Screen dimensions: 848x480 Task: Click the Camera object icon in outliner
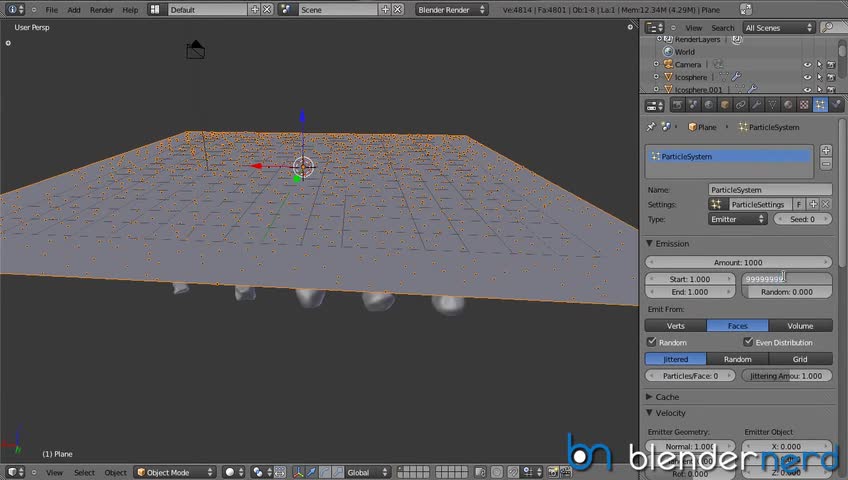pyautogui.click(x=668, y=64)
